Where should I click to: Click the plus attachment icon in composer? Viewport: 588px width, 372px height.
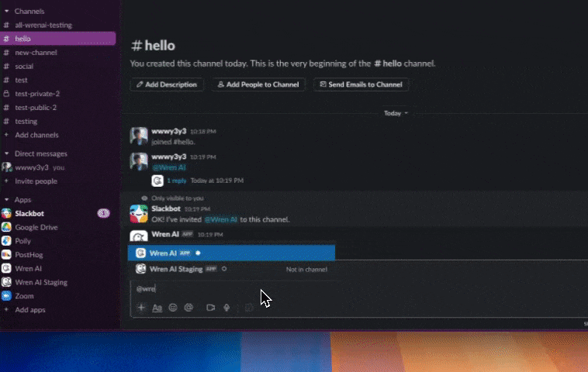141,308
